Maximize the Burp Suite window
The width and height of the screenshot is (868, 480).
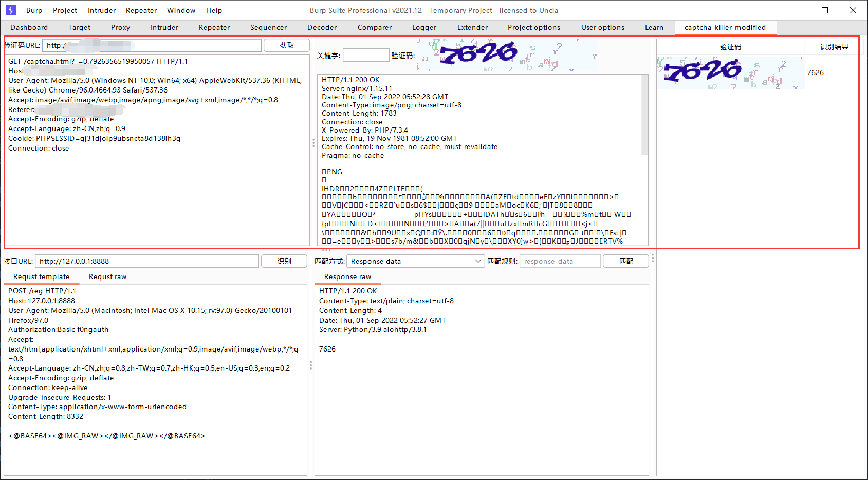825,10
